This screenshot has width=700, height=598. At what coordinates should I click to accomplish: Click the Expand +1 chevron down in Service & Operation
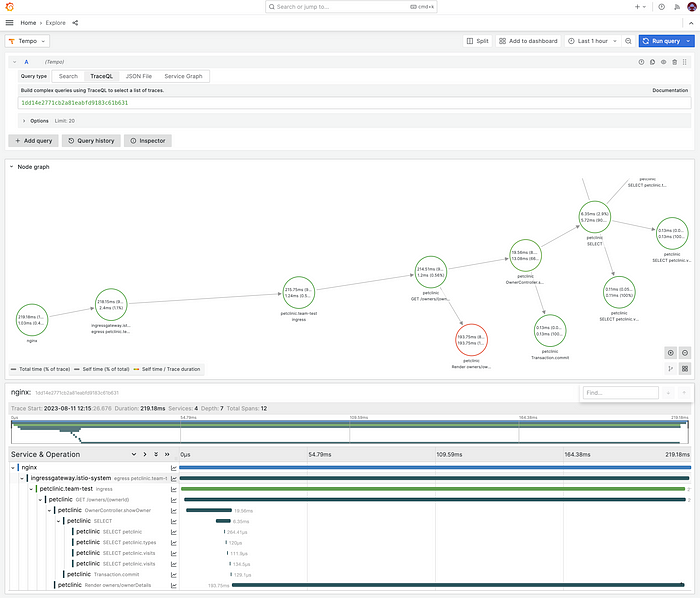(x=133, y=454)
